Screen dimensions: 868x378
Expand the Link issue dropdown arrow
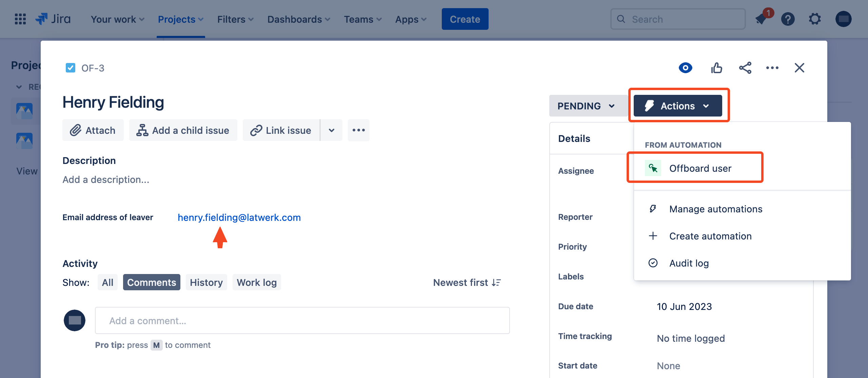click(332, 130)
